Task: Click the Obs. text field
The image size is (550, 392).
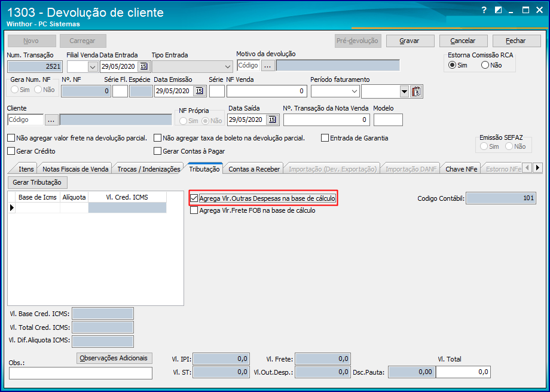Action: [81, 373]
